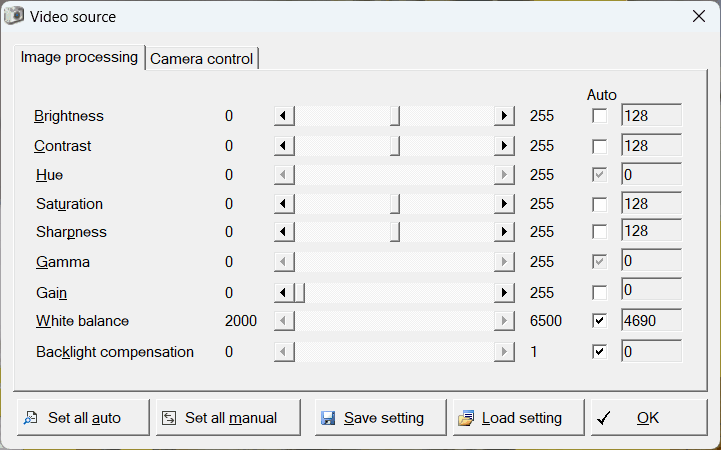Click the Save setting floppy disk icon

pyautogui.click(x=328, y=418)
